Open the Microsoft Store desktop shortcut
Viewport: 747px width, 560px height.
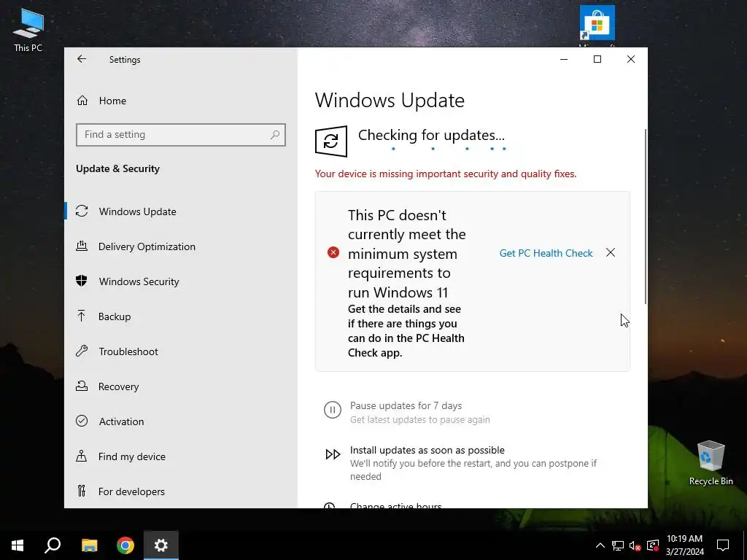[597, 26]
